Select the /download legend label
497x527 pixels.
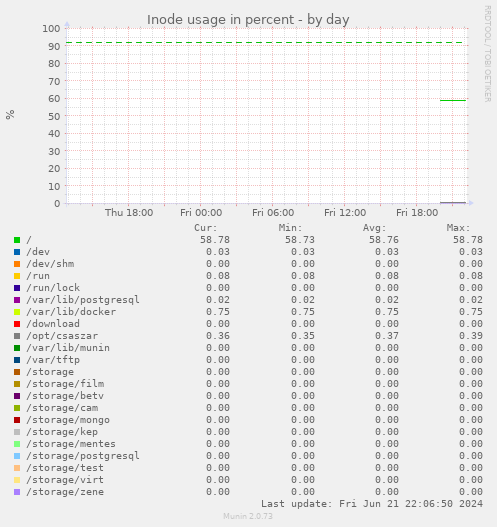click(x=53, y=324)
